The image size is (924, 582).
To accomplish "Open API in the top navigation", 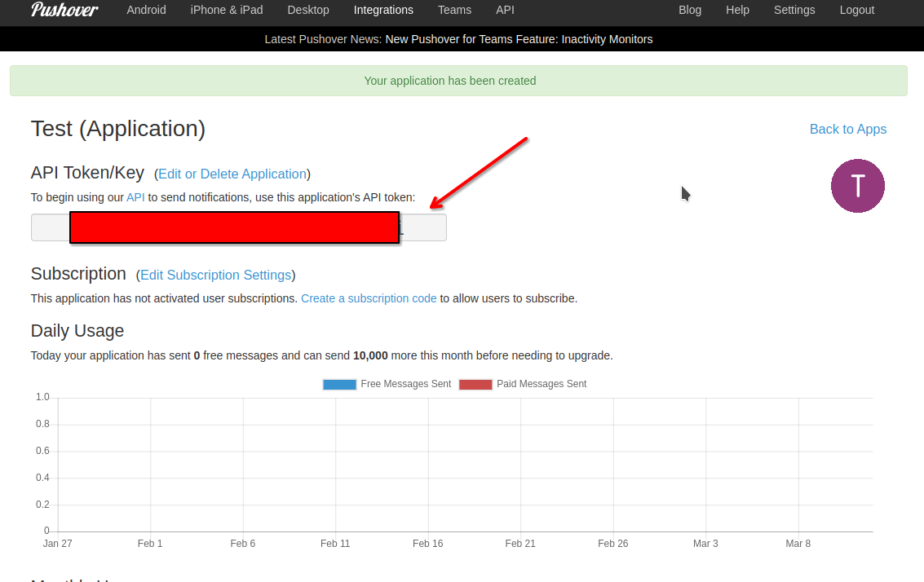I will [505, 10].
